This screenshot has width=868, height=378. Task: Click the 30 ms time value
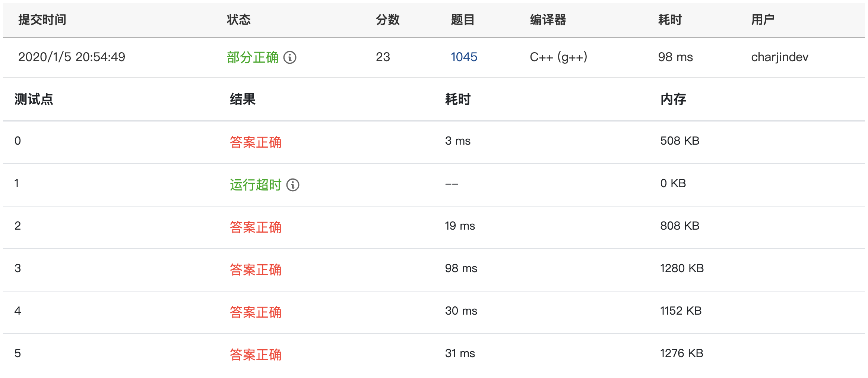click(461, 311)
